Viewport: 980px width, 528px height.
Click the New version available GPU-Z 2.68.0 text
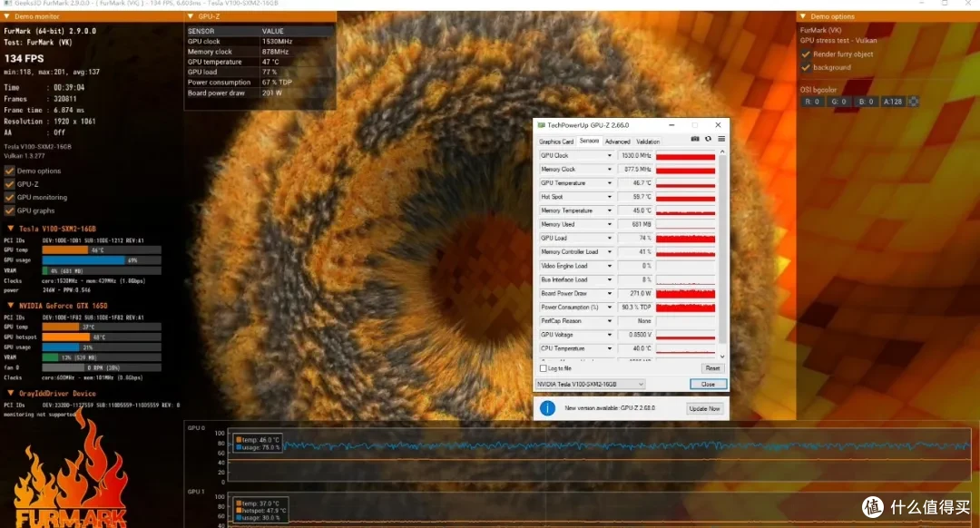coord(610,408)
